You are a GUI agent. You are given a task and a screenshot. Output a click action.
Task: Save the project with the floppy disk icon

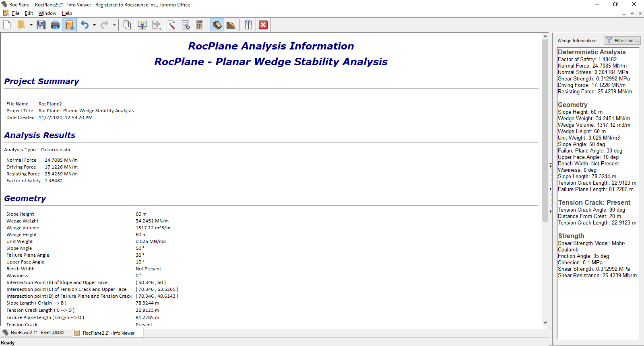tap(41, 25)
